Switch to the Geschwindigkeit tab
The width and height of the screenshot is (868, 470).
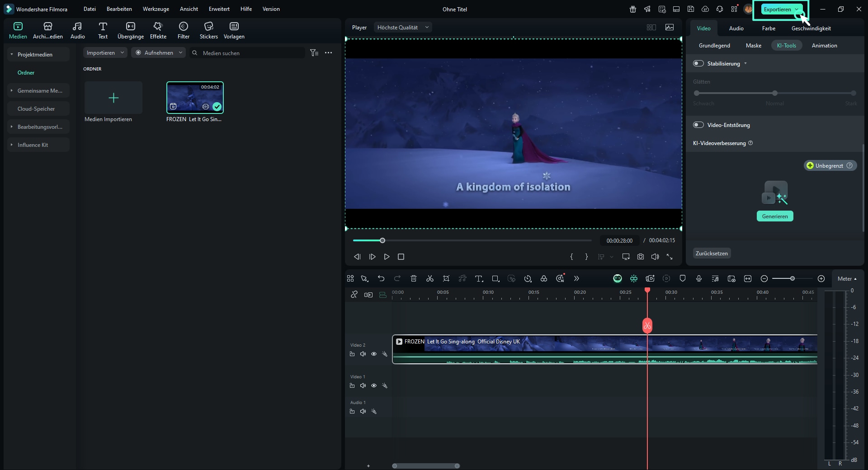tap(811, 28)
